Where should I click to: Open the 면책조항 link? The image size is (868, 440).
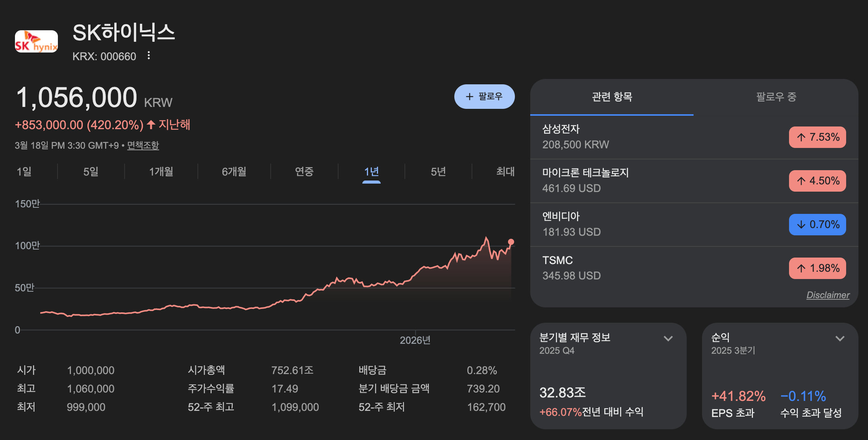(143, 146)
